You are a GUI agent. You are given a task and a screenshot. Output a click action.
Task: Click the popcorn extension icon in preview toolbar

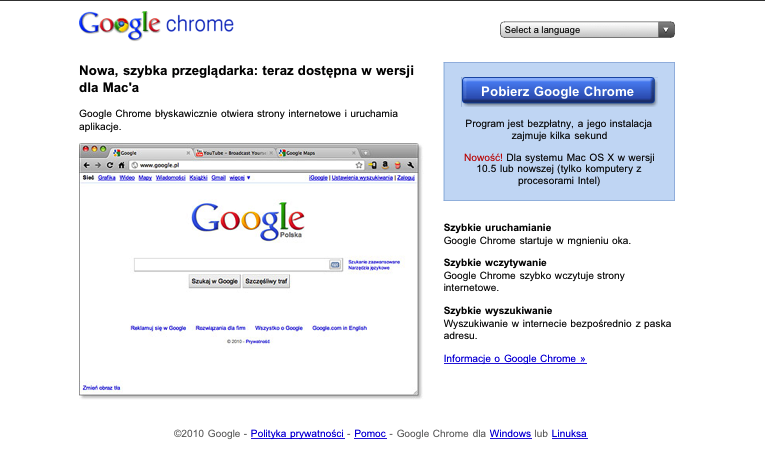point(398,165)
